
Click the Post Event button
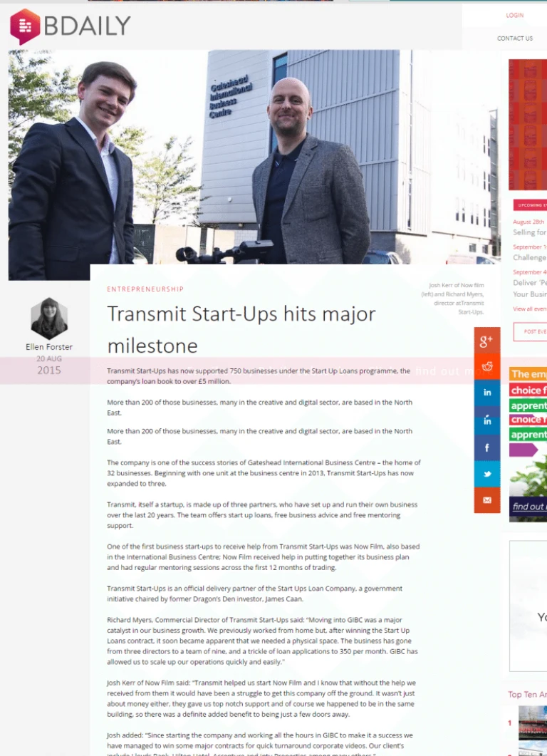(x=530, y=332)
